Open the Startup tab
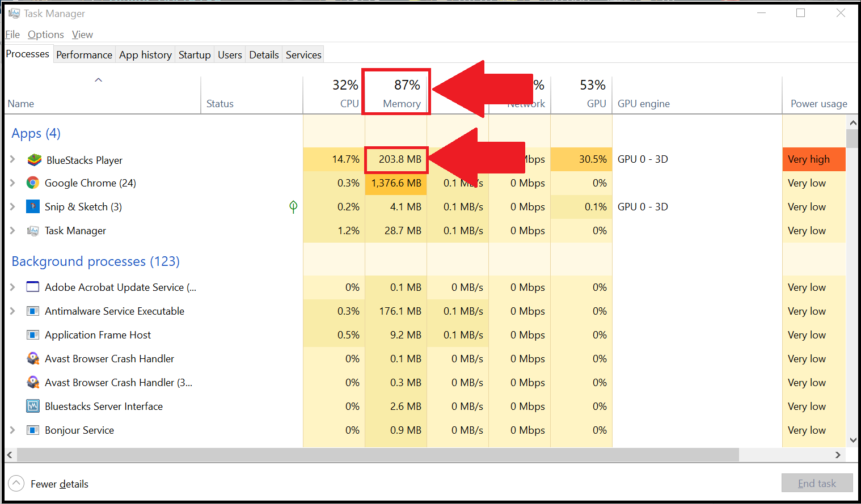The width and height of the screenshot is (861, 504). pyautogui.click(x=195, y=54)
